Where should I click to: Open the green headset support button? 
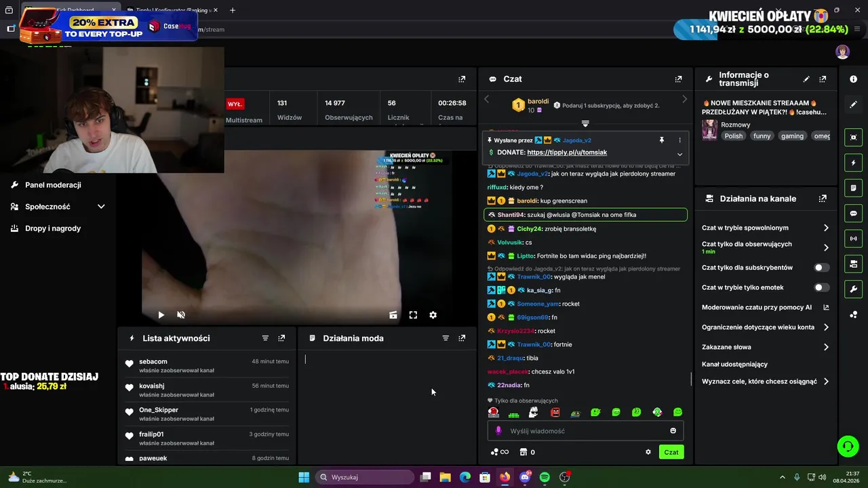pyautogui.click(x=848, y=446)
